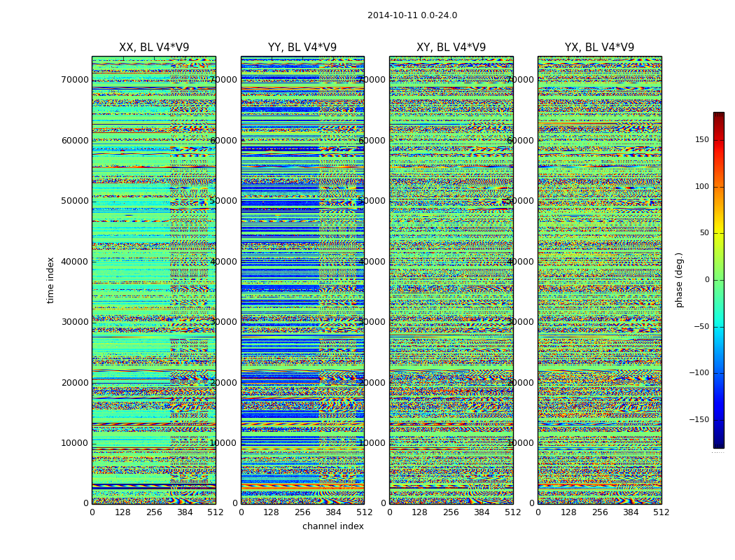Image resolution: width=735 pixels, height=560 pixels.
Task: Click inside the XX phase plot panel
Action: pos(154,280)
